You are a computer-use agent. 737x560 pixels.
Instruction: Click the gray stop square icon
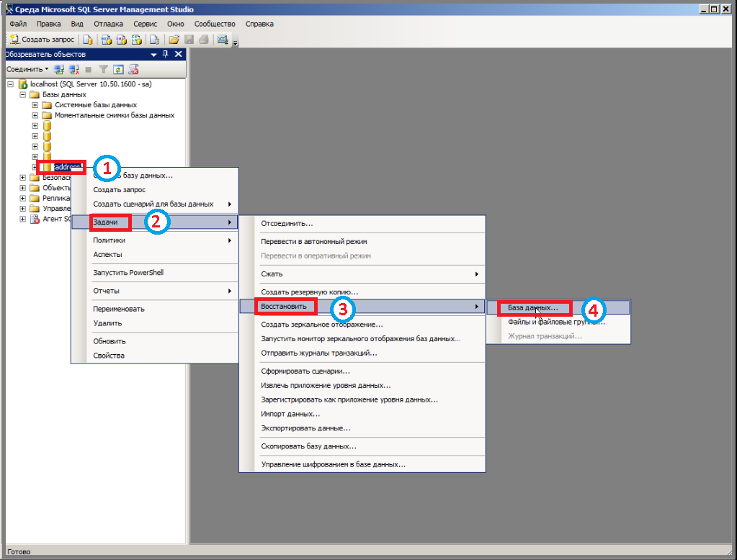coord(89,70)
